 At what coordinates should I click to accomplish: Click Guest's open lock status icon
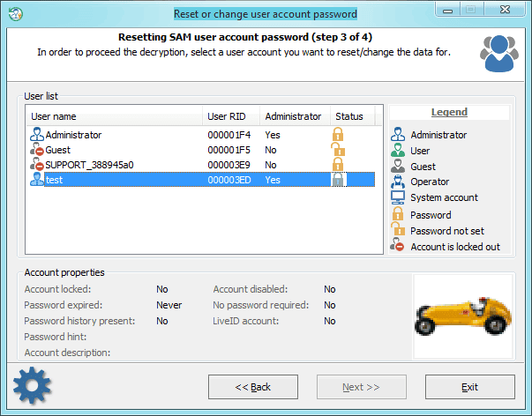coord(338,149)
